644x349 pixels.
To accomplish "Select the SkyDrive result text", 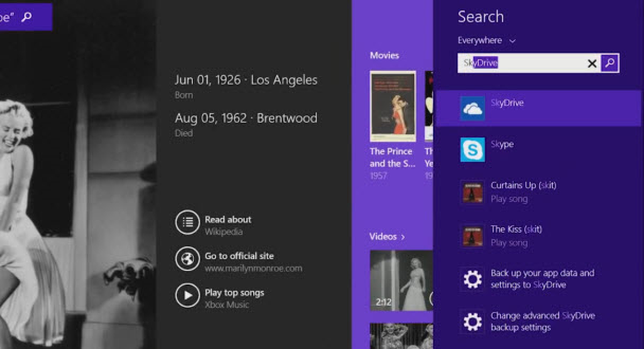I will 507,102.
